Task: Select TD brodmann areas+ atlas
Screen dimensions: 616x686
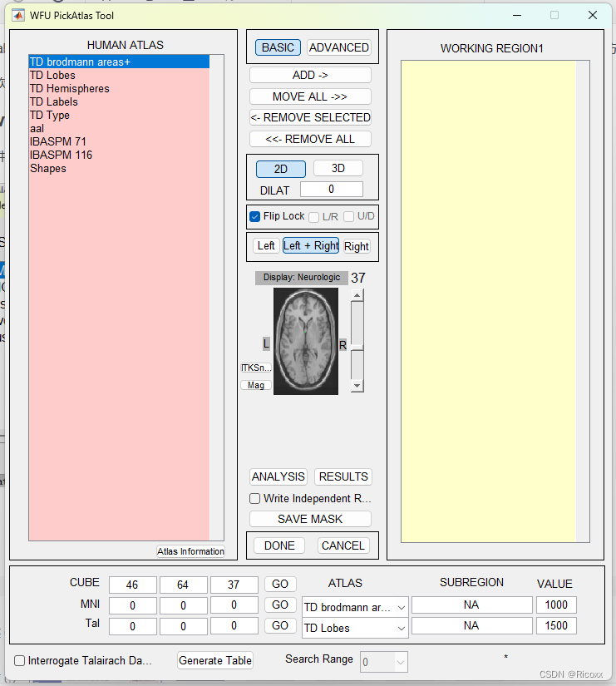Action: pos(119,62)
